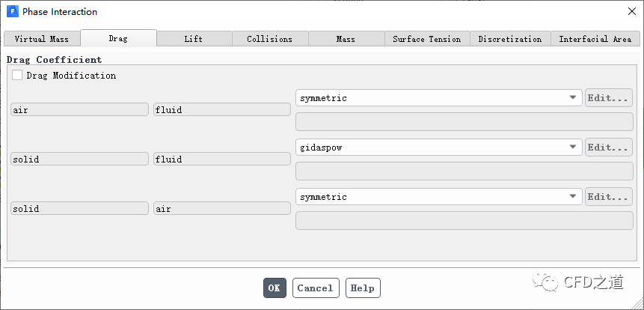This screenshot has height=310, width=644.
Task: Click Edit next to gidaspow
Action: 608,148
